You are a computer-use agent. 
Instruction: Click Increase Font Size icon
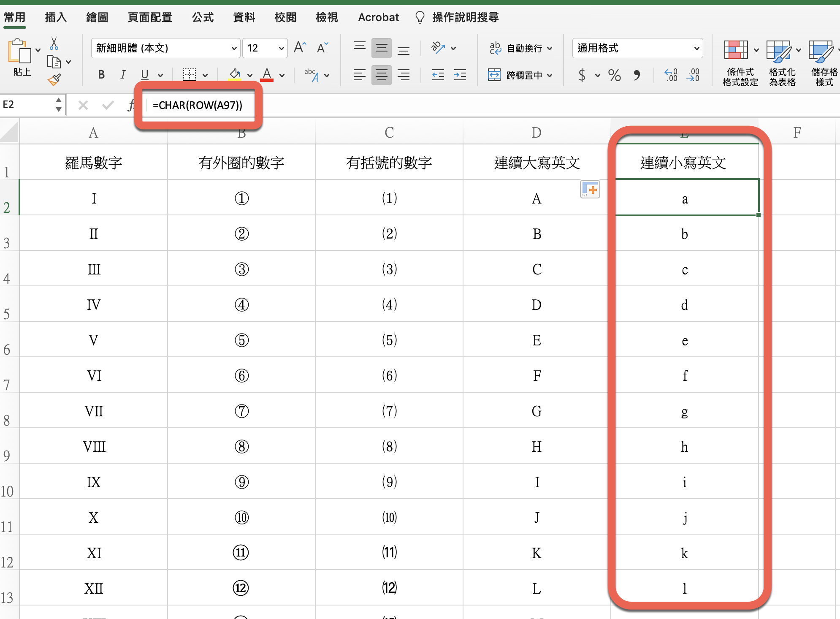pos(300,48)
